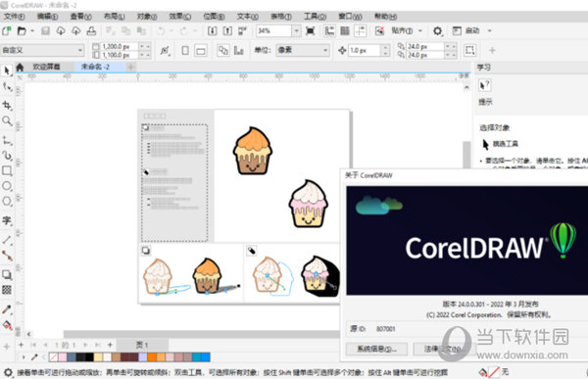Open the Tools menu
The height and width of the screenshot is (379, 588).
[315, 17]
